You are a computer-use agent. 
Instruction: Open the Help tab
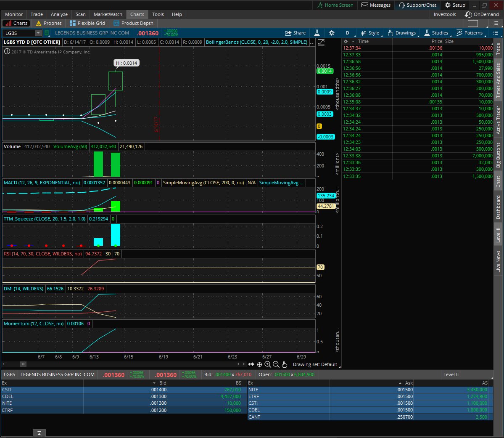[177, 14]
